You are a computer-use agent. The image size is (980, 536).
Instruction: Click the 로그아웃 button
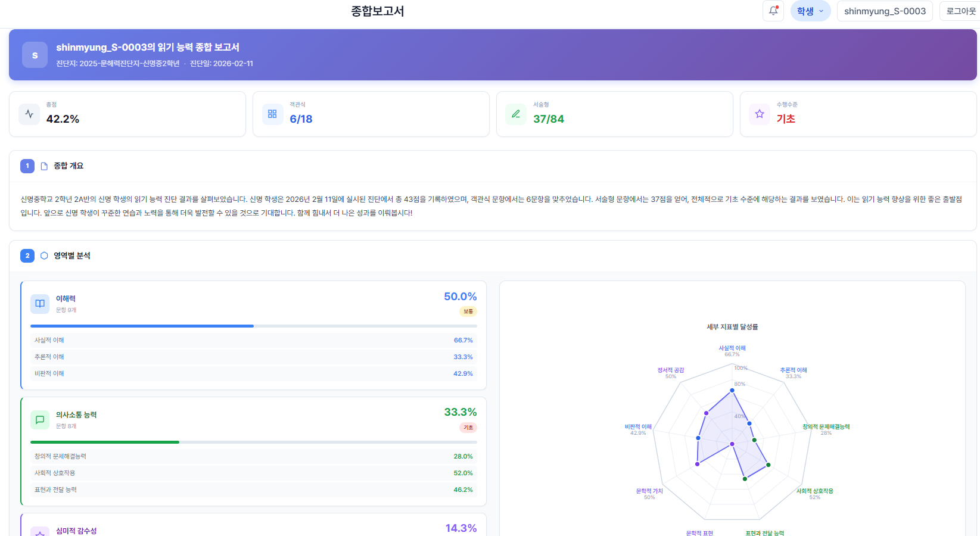[x=960, y=11]
